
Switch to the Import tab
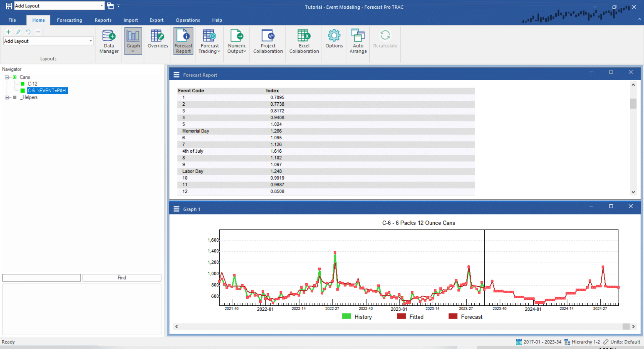(130, 20)
